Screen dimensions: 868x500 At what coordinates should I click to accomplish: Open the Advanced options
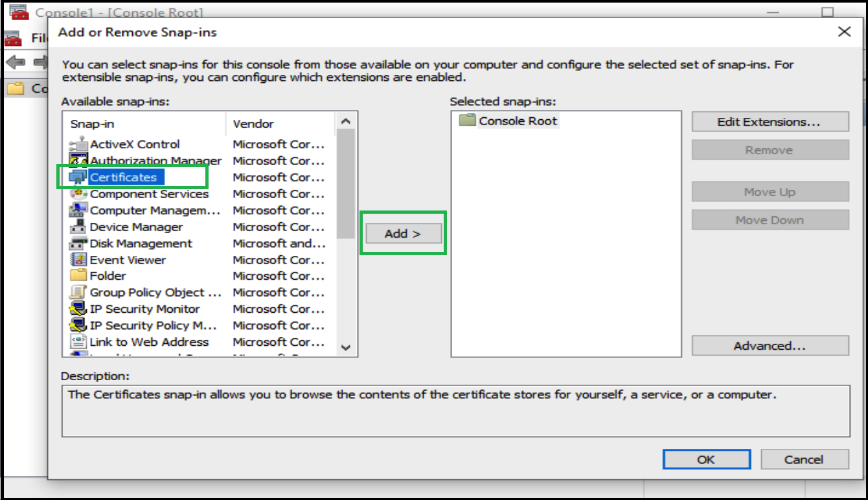coord(770,346)
